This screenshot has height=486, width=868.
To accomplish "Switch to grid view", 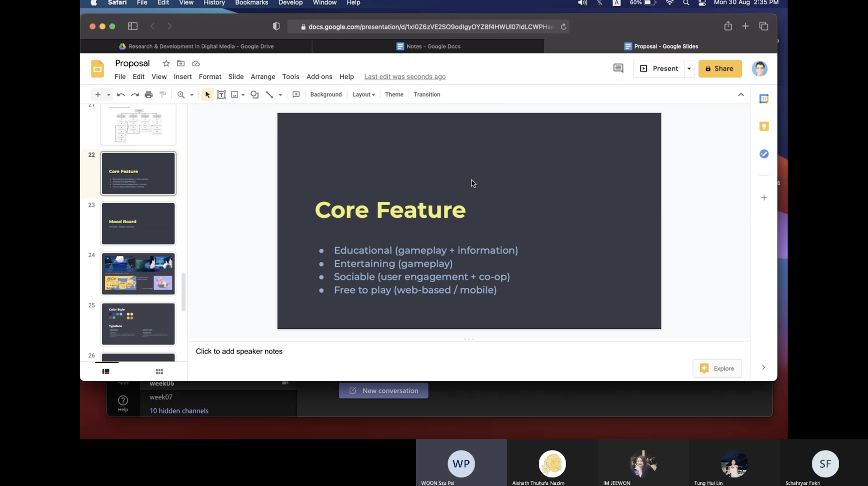I will tap(159, 371).
